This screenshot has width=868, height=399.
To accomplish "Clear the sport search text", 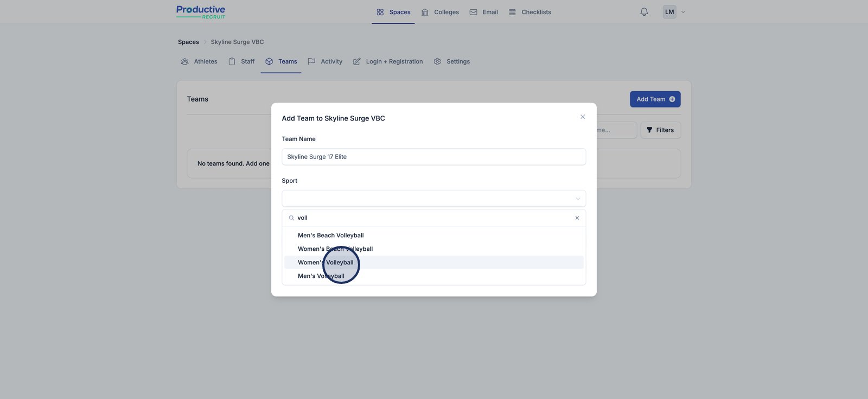I will click(577, 218).
